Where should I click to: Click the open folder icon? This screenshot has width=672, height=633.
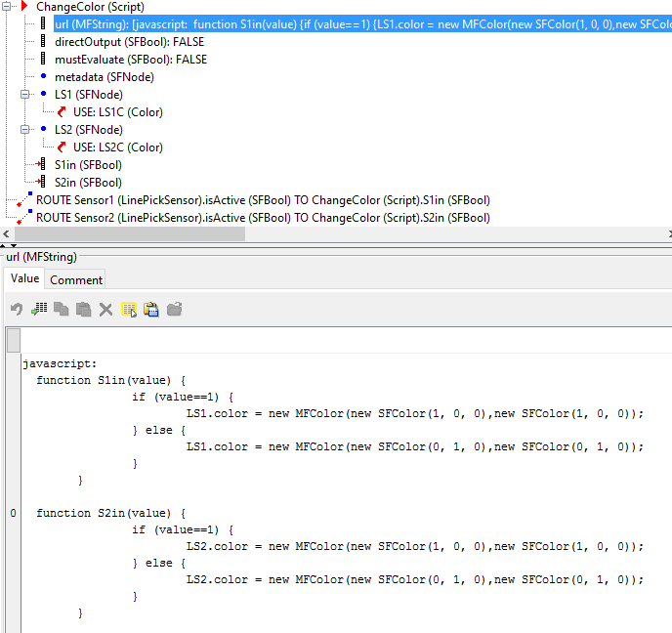click(175, 309)
